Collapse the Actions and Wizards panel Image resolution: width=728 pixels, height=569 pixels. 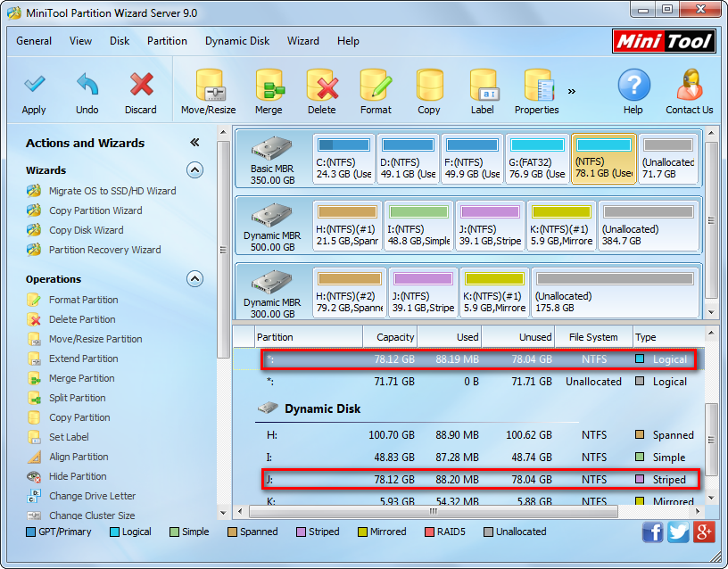(x=195, y=143)
